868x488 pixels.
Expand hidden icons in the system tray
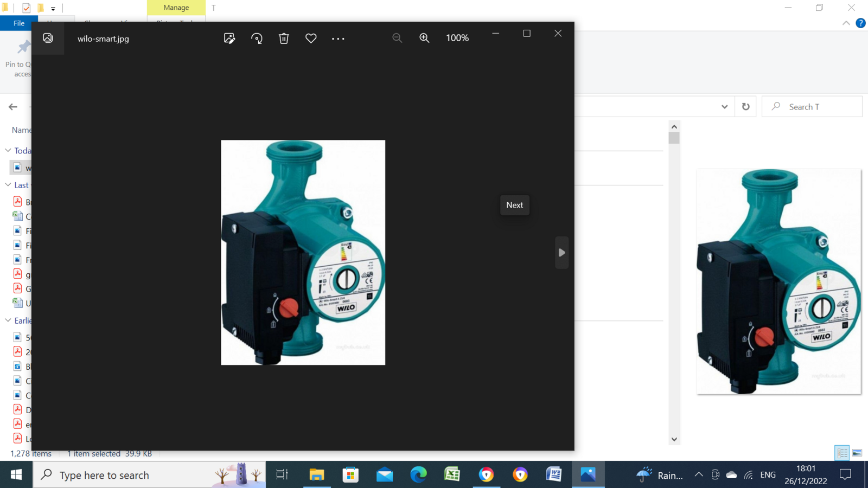tap(699, 475)
